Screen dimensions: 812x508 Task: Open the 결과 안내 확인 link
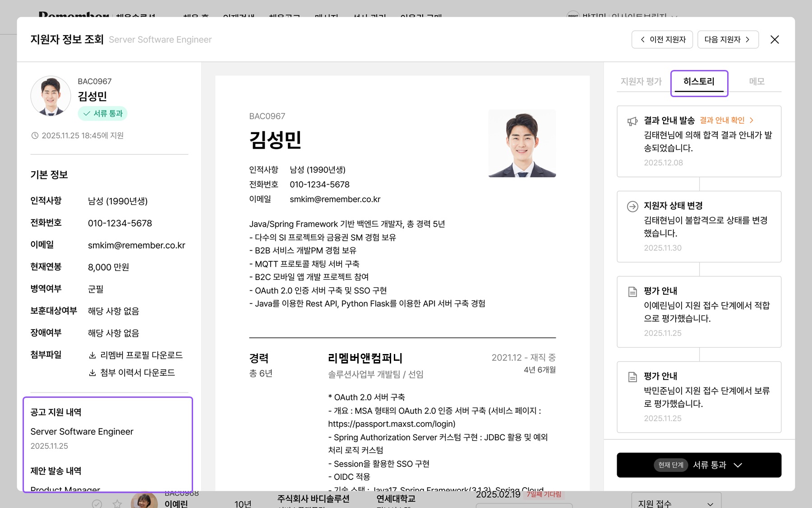click(x=722, y=120)
